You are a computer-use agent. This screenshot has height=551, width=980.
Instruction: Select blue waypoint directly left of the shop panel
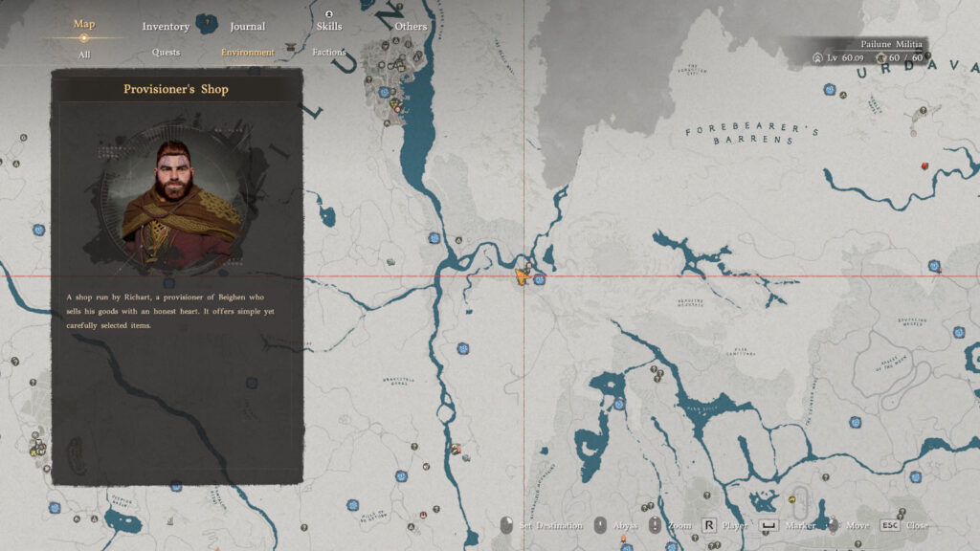[38, 230]
